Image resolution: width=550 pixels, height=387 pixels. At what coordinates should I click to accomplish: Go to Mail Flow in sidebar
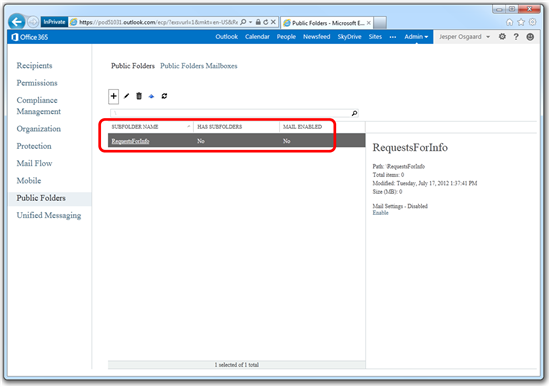point(34,163)
